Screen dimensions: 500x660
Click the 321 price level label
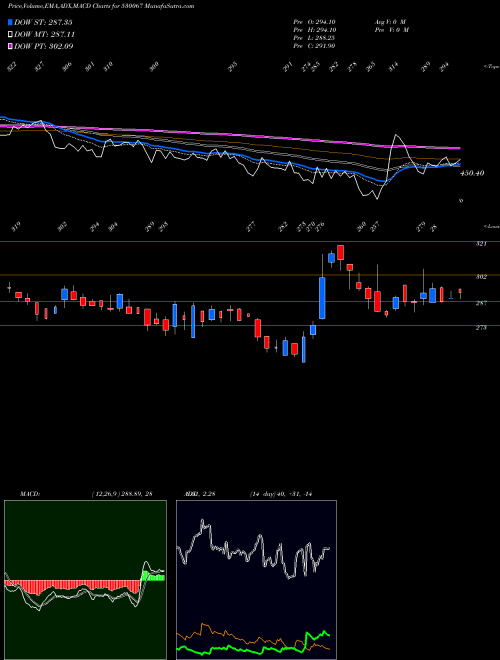481,244
